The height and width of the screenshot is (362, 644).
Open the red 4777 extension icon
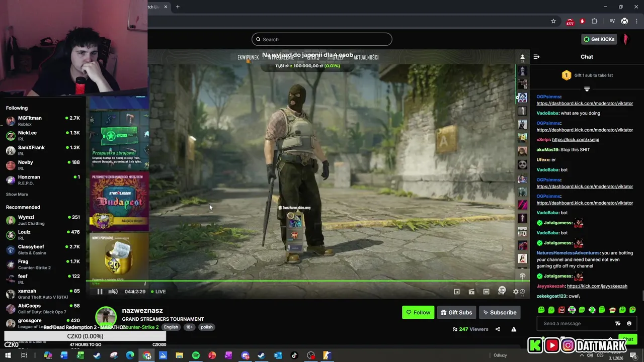570,22
